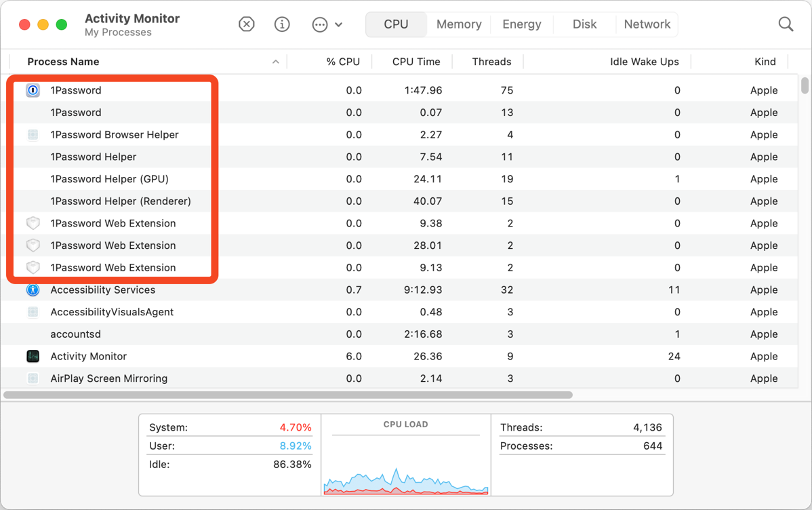Collapse the Process Name sort arrow
812x510 pixels.
pyautogui.click(x=275, y=61)
